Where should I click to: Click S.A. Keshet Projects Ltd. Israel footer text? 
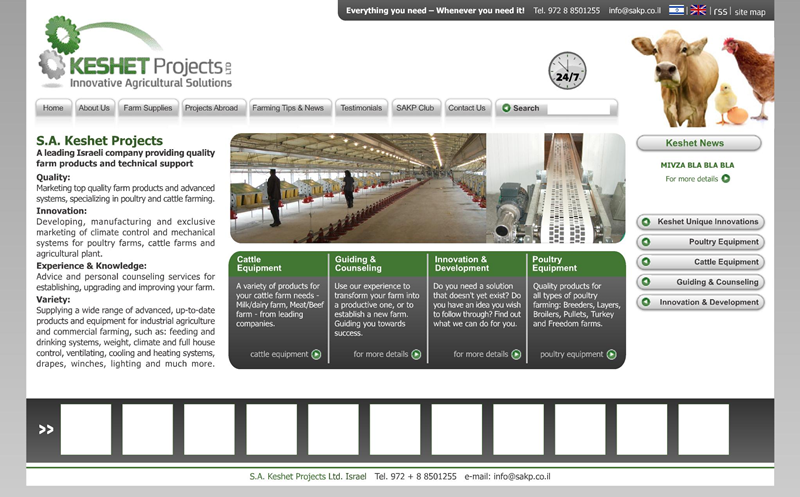308,477
